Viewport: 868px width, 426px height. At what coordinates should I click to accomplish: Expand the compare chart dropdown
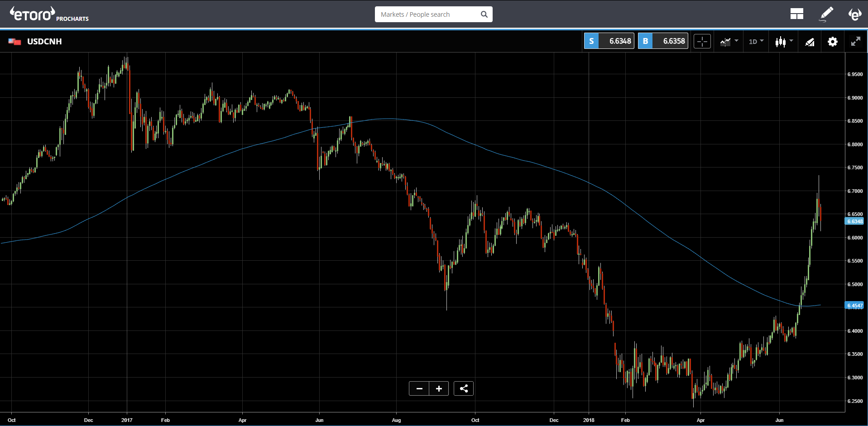(729, 42)
